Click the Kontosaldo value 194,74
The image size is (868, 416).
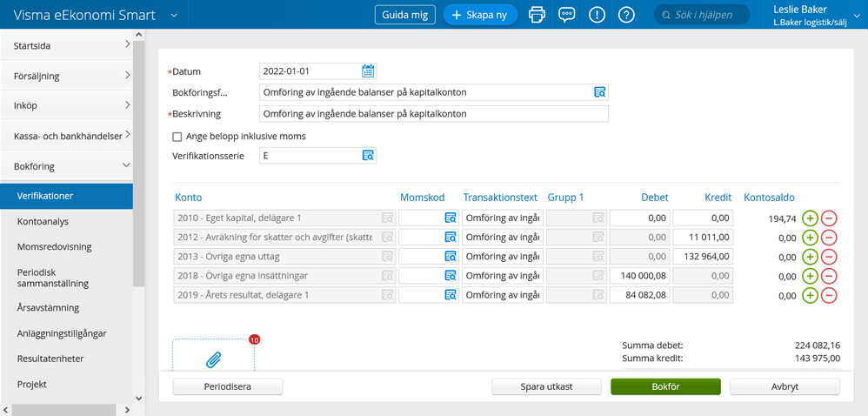click(782, 218)
